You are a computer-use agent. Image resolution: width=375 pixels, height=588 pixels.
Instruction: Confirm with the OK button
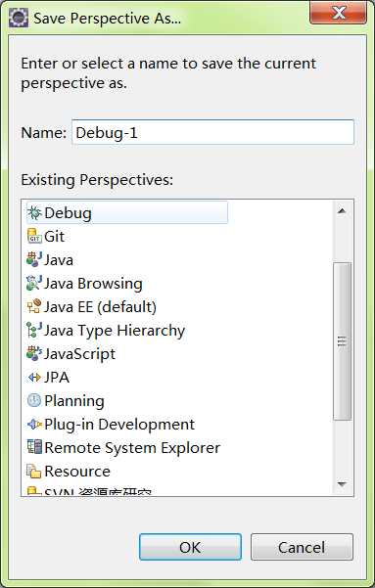coord(190,547)
